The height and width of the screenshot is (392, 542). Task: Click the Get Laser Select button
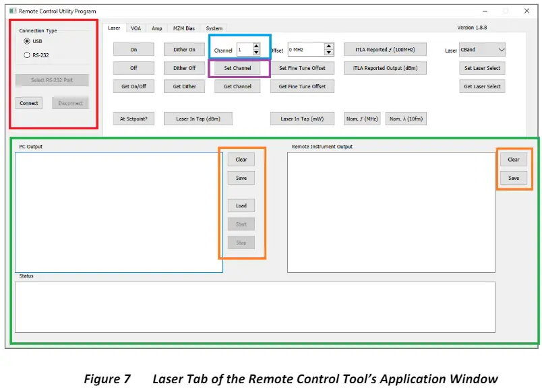[482, 86]
